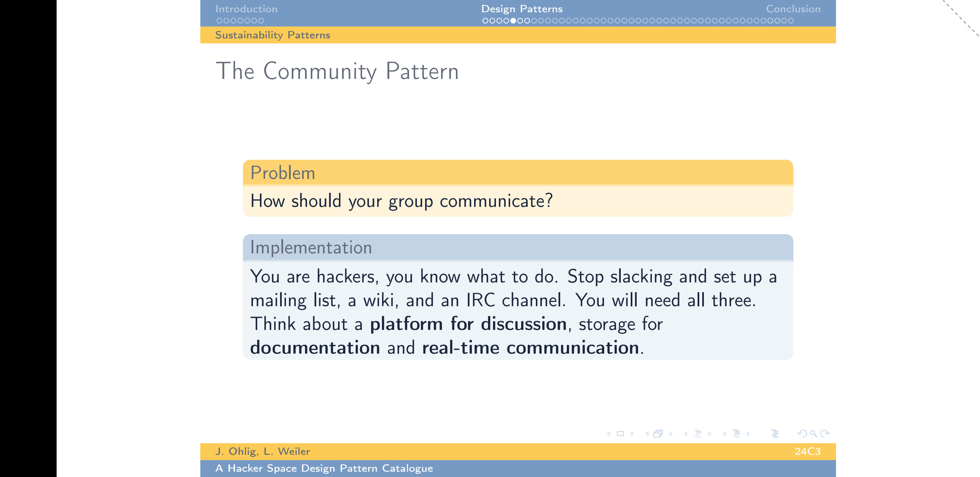Click the bold word documentation

[315, 347]
